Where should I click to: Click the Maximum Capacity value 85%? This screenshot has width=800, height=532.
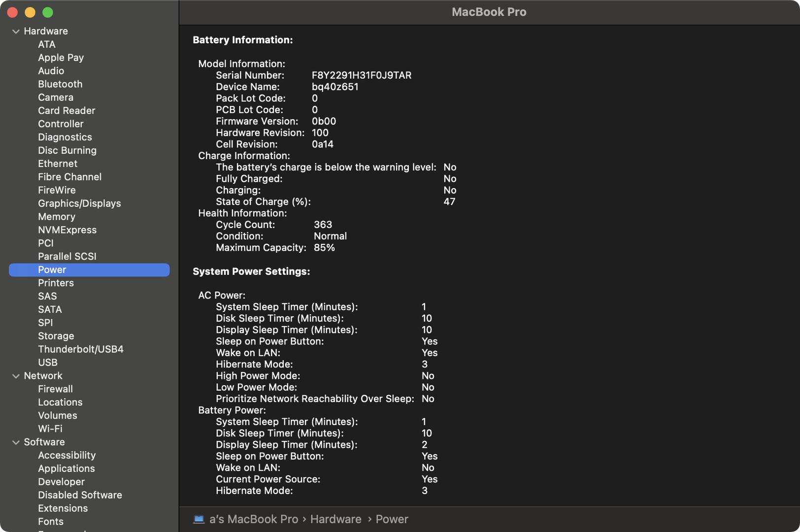324,248
